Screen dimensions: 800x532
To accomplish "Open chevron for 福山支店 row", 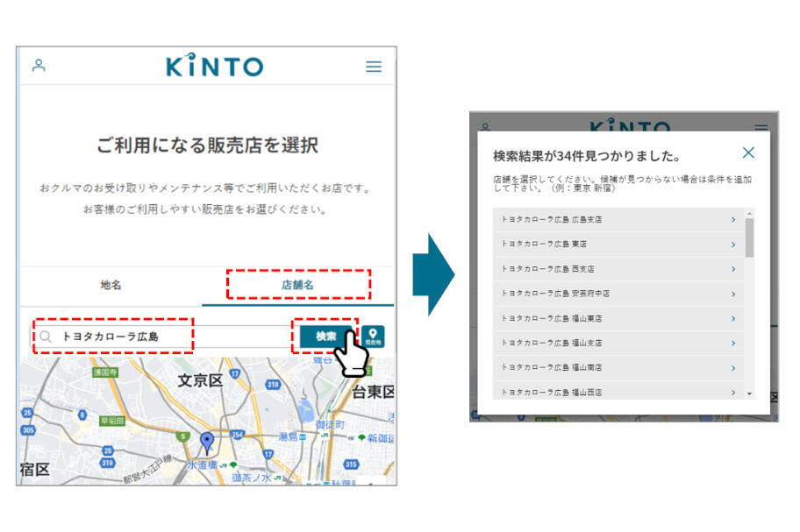I will click(x=733, y=343).
